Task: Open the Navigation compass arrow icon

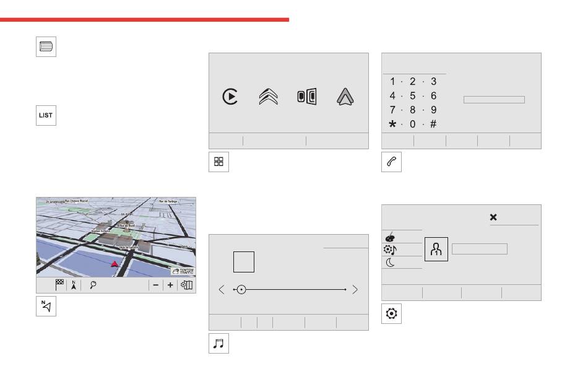Action: pyautogui.click(x=46, y=306)
